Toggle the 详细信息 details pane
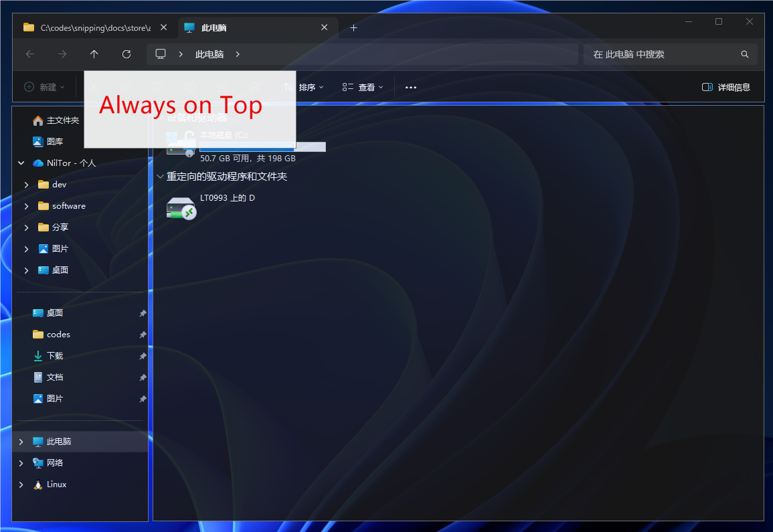773x532 pixels. [726, 87]
